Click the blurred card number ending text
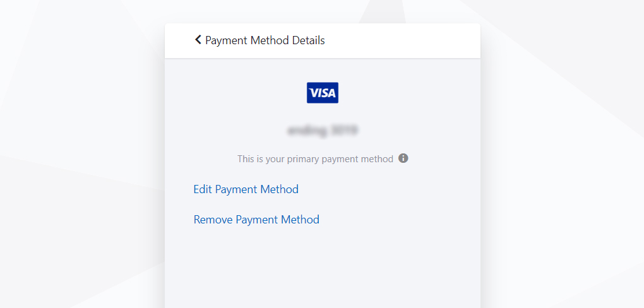This screenshot has width=644, height=308. [323, 131]
